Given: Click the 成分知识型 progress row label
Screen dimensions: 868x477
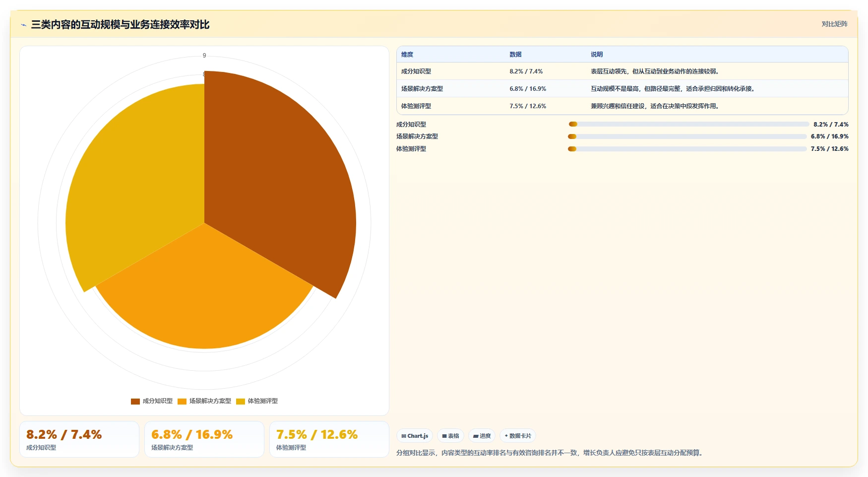Looking at the screenshot, I should coord(411,125).
